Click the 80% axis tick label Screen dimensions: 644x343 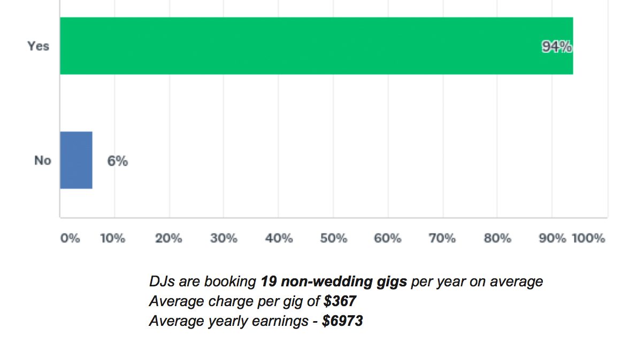[497, 238]
